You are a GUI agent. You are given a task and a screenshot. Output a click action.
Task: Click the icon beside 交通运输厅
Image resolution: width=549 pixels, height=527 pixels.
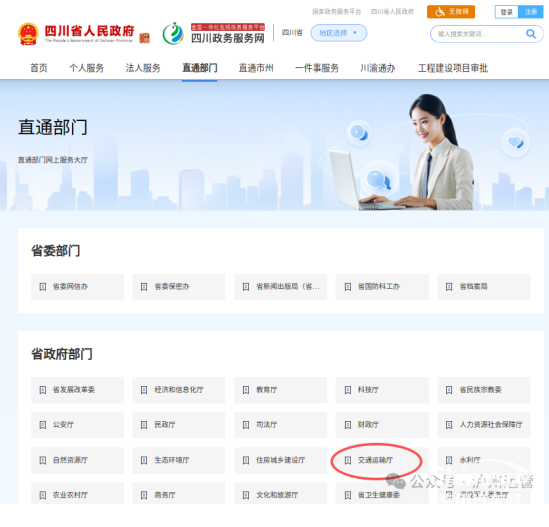click(x=348, y=460)
